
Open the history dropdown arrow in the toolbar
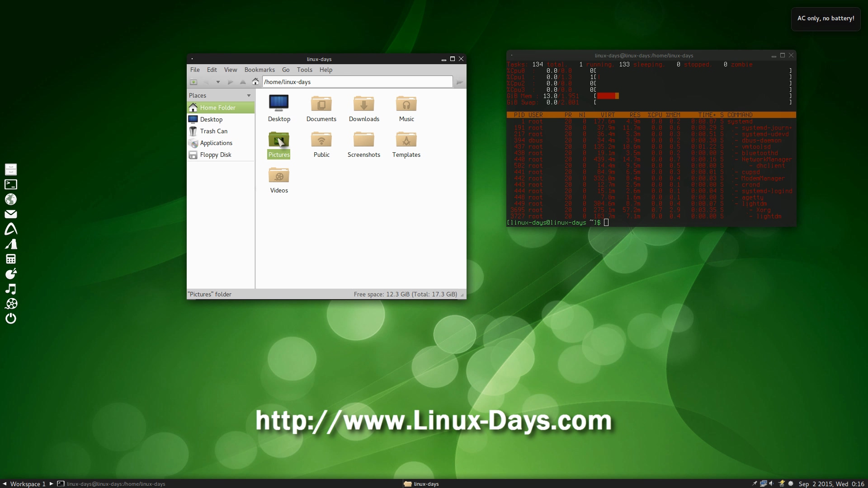point(218,82)
